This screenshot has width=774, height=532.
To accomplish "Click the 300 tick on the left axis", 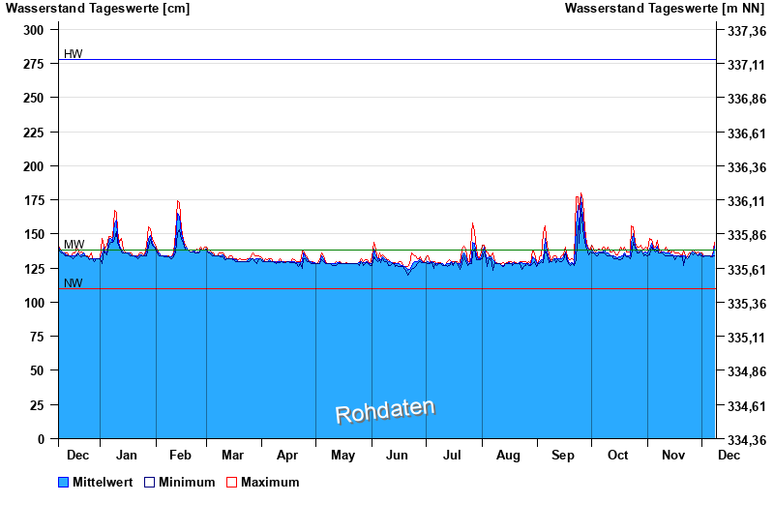I will click(34, 30).
